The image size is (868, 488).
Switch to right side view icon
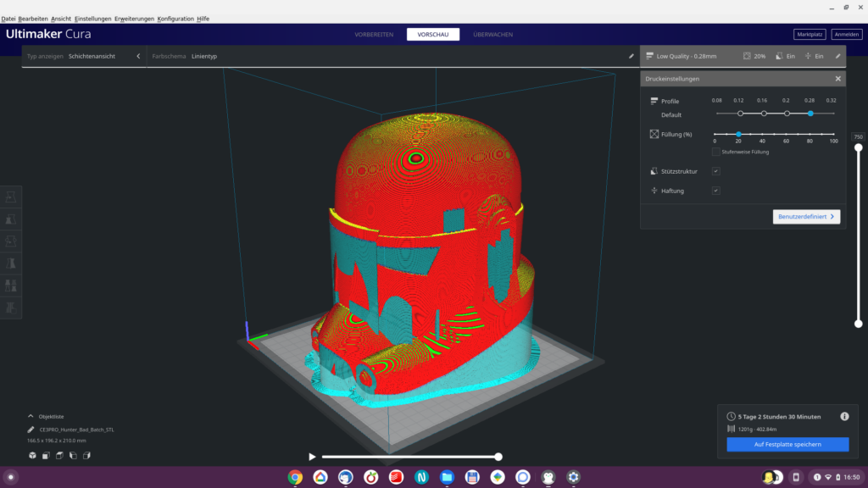86,455
